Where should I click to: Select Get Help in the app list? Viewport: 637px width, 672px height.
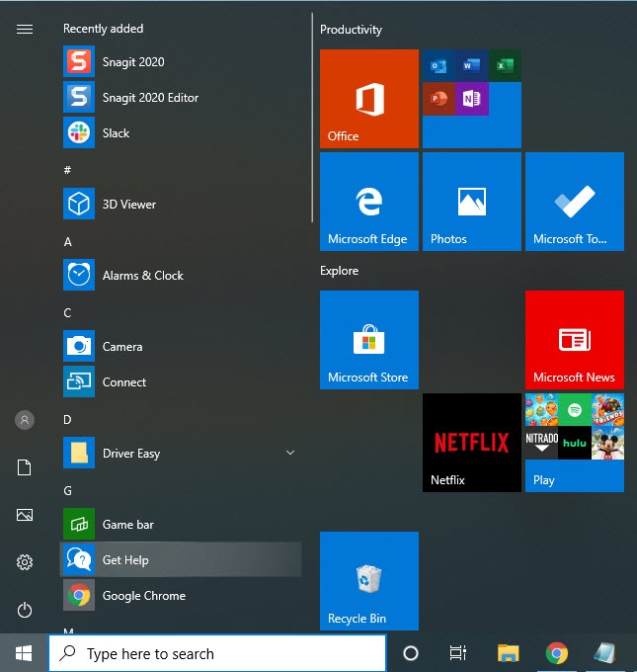tap(125, 560)
